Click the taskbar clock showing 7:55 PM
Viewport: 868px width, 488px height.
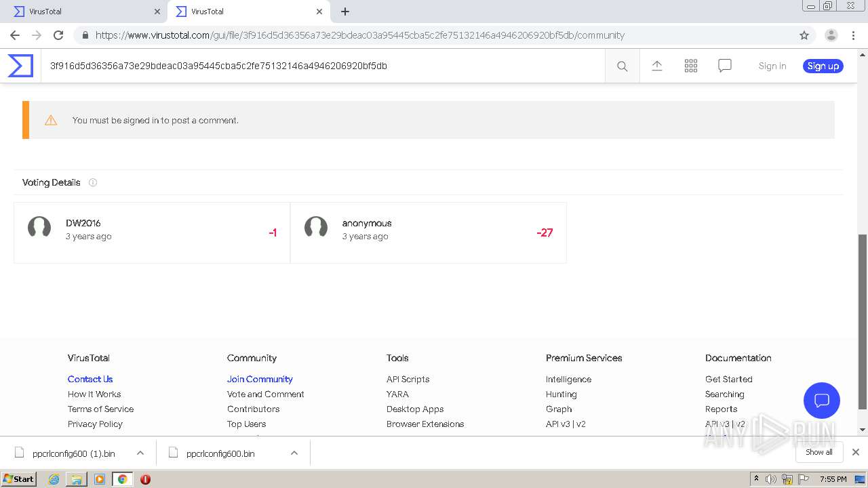click(833, 479)
